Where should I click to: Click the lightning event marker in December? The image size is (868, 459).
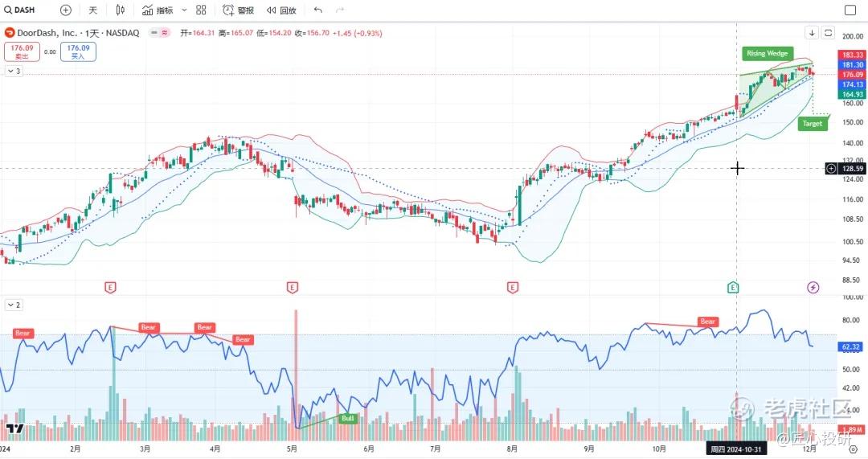coord(813,287)
